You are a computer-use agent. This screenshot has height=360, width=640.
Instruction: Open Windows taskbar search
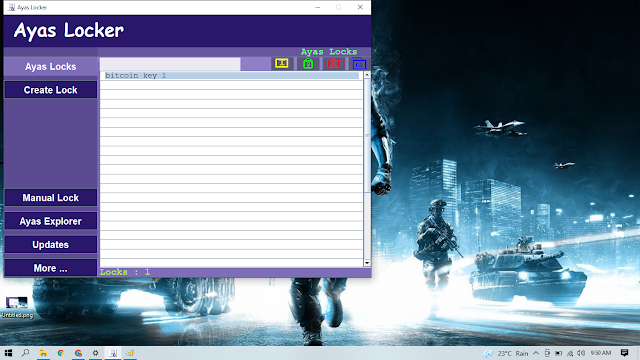tap(25, 353)
